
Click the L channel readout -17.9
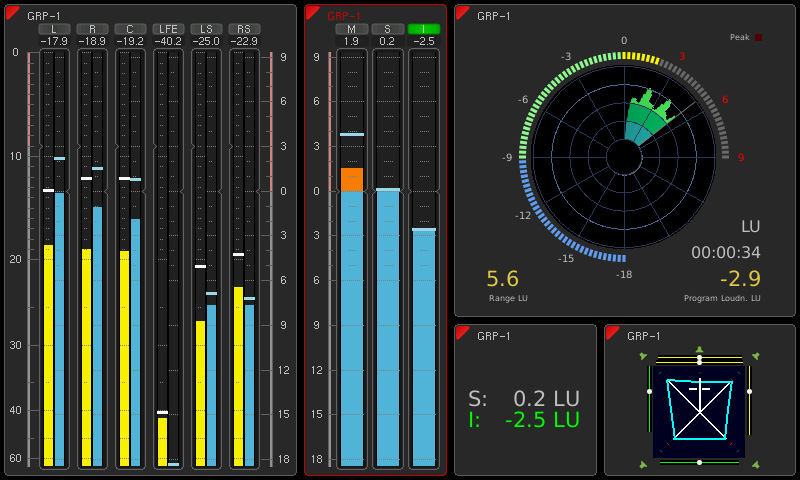[x=54, y=41]
